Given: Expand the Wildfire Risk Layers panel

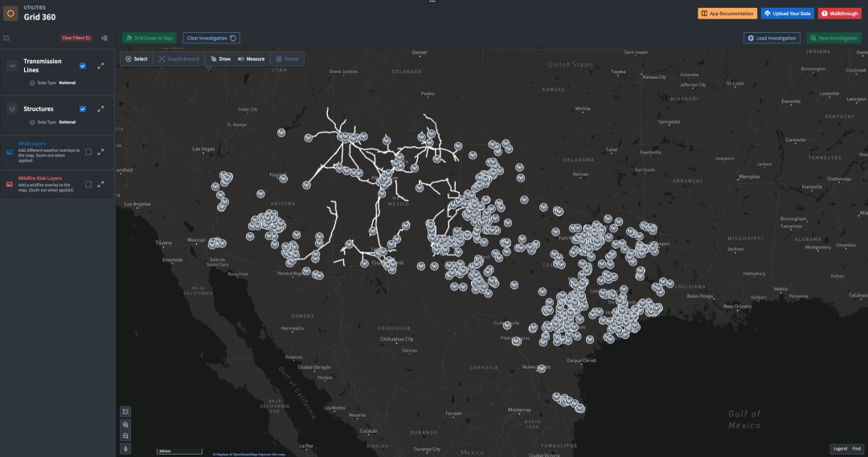Looking at the screenshot, I should pyautogui.click(x=100, y=184).
